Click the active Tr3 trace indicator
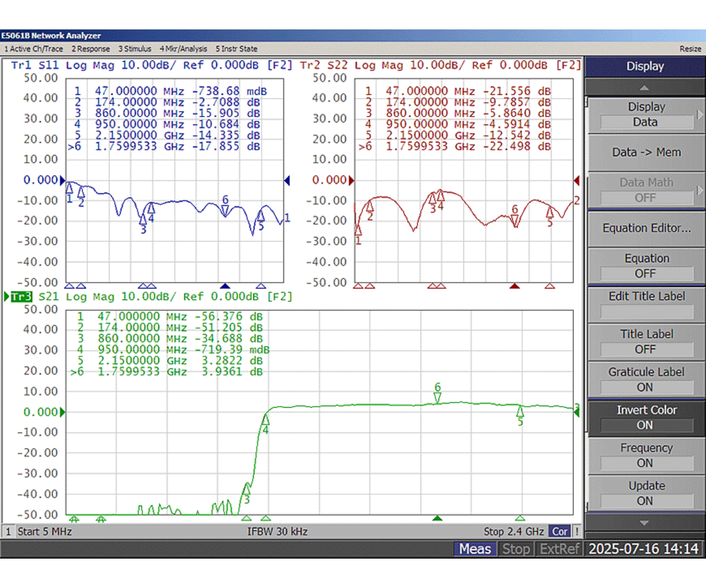Image resolution: width=706 pixels, height=588 pixels. (21, 297)
